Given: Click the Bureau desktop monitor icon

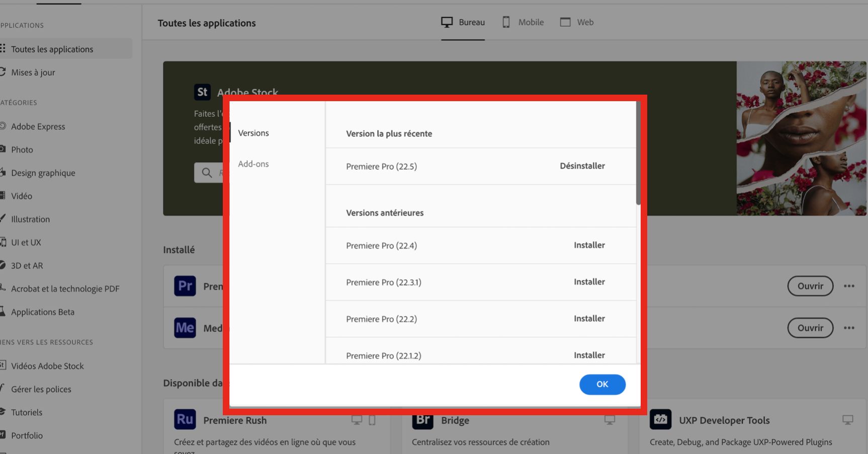Looking at the screenshot, I should click(447, 22).
